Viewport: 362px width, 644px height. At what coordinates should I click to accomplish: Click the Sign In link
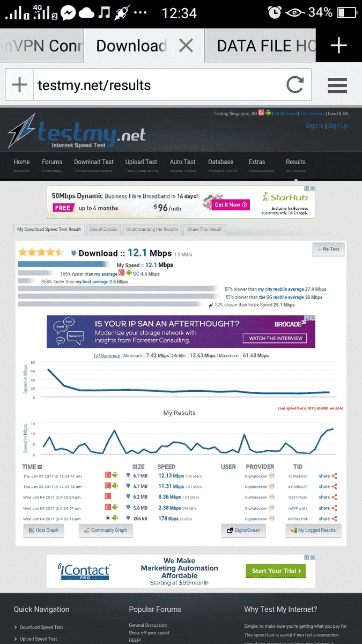pyautogui.click(x=314, y=126)
